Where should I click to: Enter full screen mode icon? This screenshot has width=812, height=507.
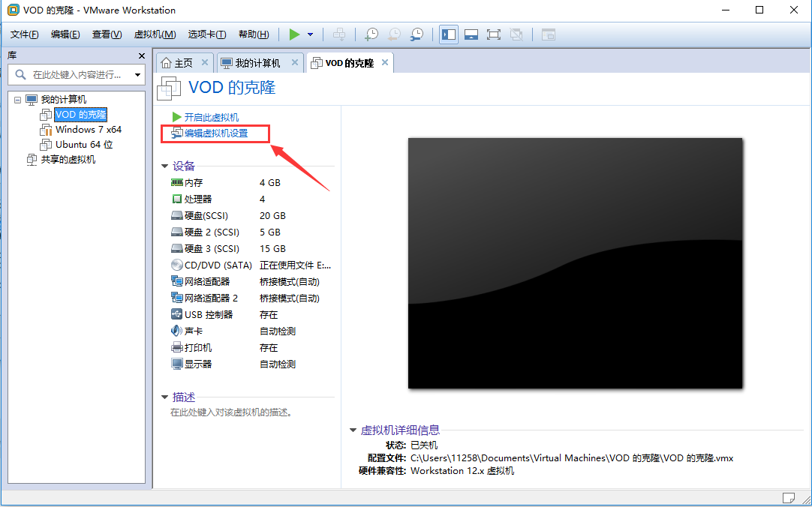(494, 34)
